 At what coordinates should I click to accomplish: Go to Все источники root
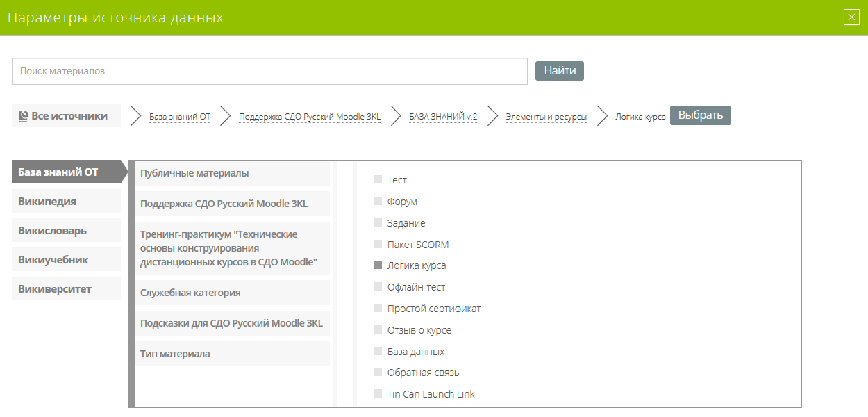click(67, 116)
